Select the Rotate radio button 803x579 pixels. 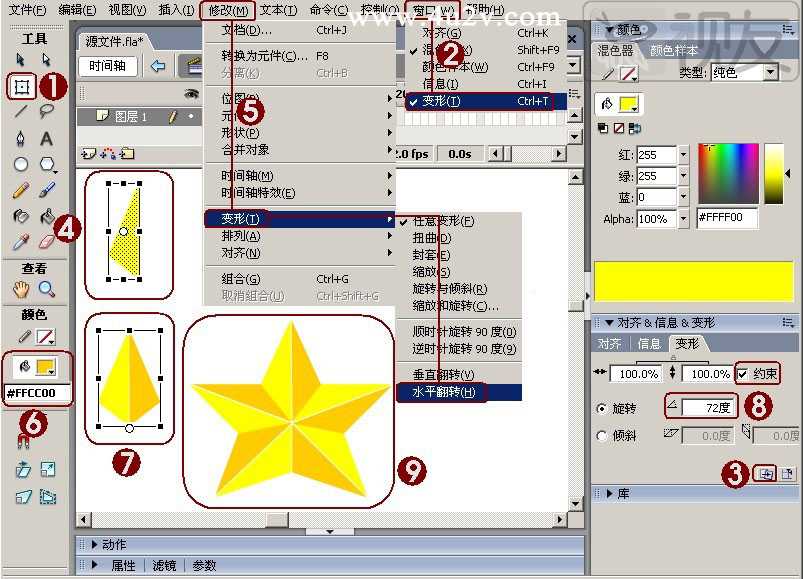[602, 409]
